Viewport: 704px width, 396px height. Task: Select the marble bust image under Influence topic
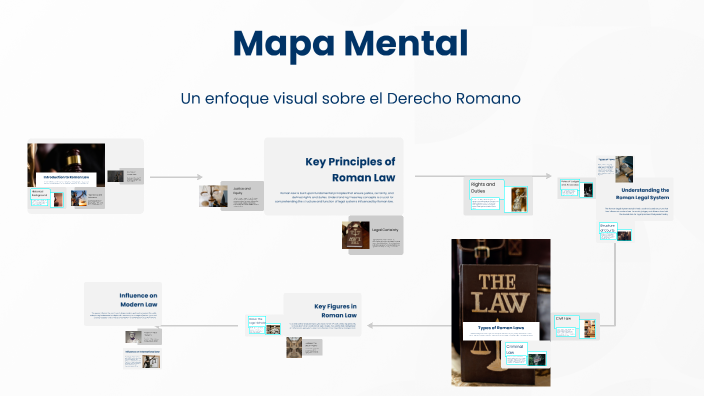(x=133, y=337)
